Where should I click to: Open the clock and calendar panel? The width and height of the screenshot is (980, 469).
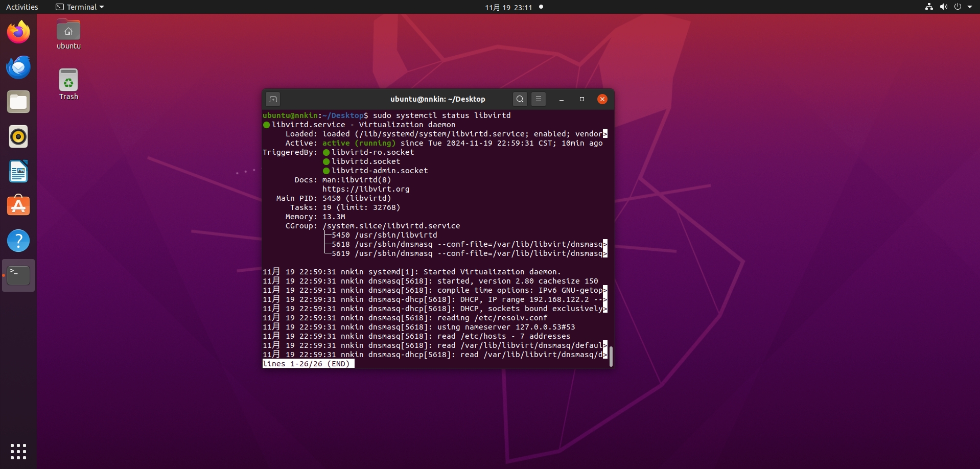508,7
